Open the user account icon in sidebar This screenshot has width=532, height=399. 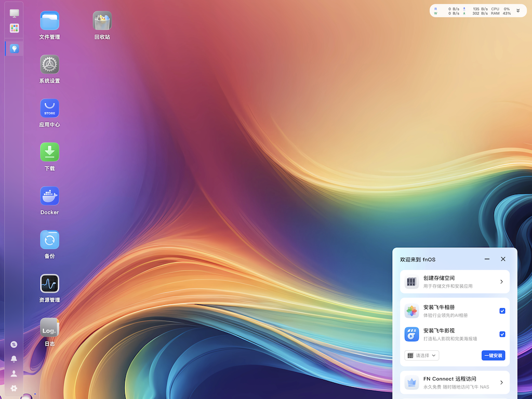tap(14, 374)
